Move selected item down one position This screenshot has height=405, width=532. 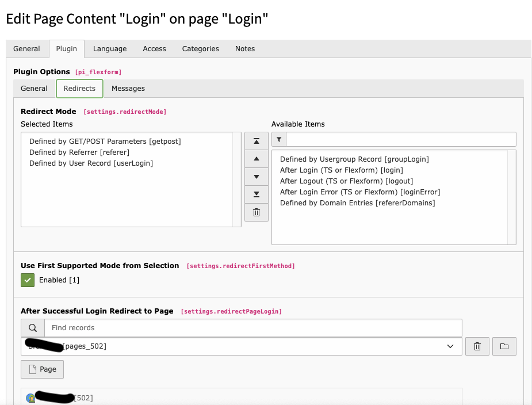[257, 177]
